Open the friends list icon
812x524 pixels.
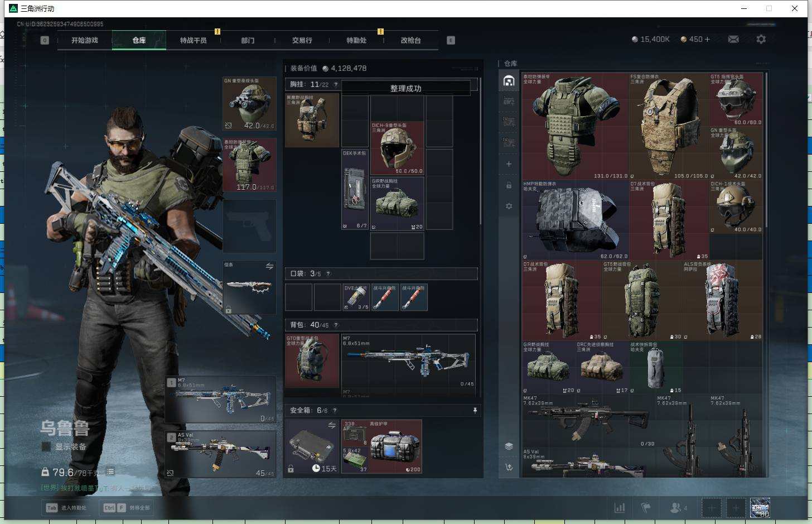tap(678, 508)
